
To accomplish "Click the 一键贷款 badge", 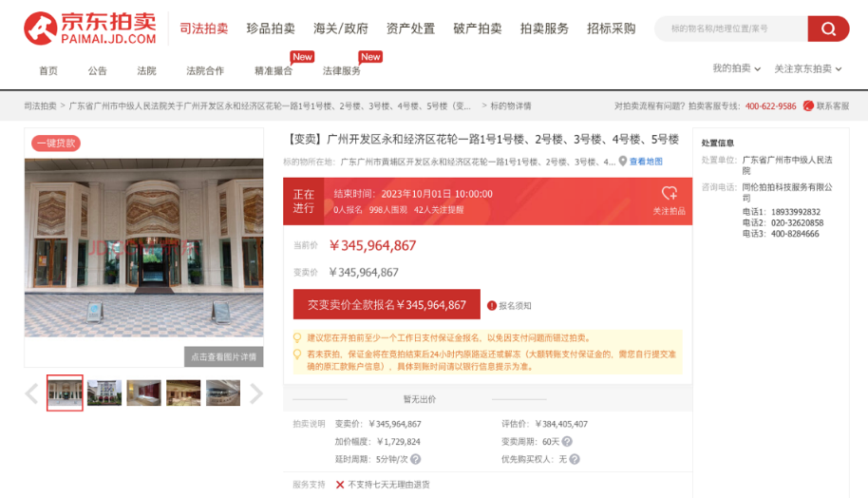I will point(56,144).
